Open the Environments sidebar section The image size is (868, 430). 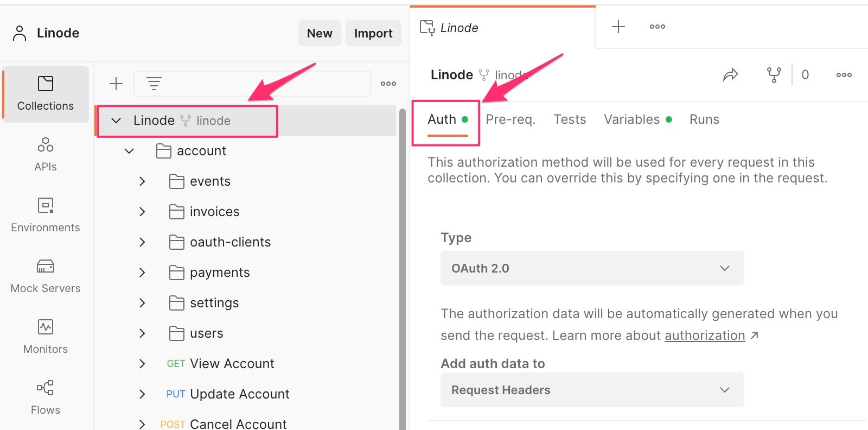coord(46,215)
